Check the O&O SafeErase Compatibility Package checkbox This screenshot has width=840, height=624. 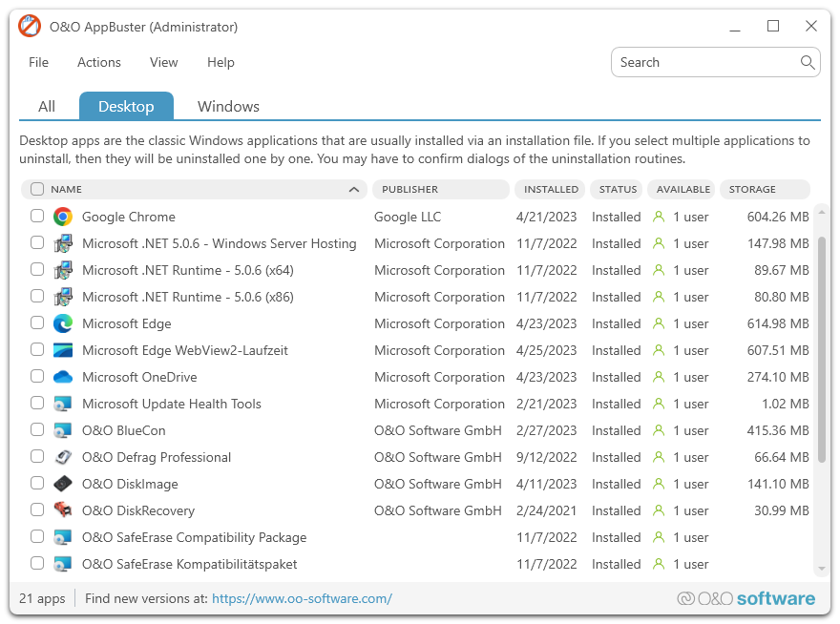37,536
